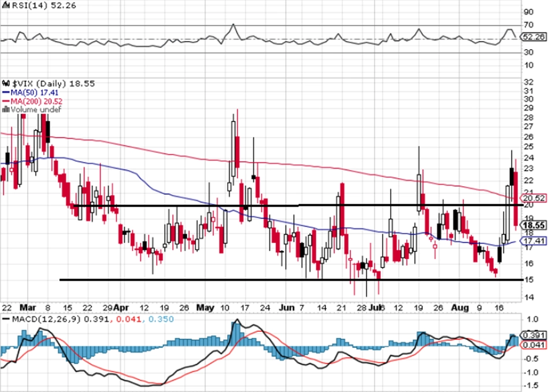Click the Aug label on date axis
Image resolution: width=548 pixels, height=392 pixels.
(460, 308)
